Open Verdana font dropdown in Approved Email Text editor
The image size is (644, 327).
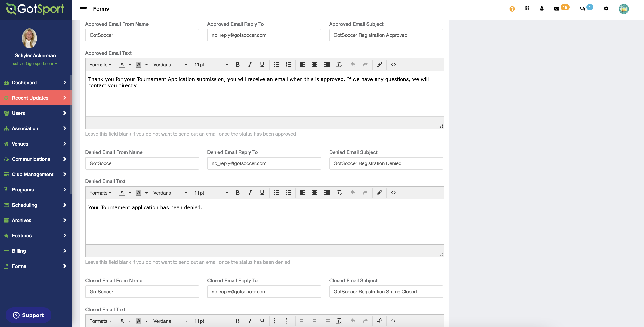[170, 65]
